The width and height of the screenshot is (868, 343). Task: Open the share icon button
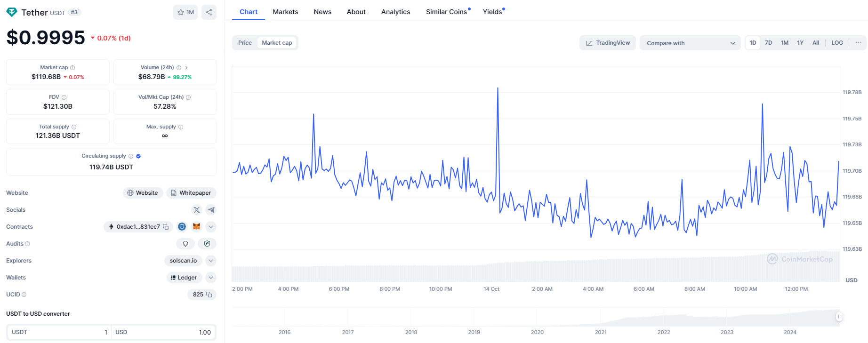pyautogui.click(x=209, y=12)
